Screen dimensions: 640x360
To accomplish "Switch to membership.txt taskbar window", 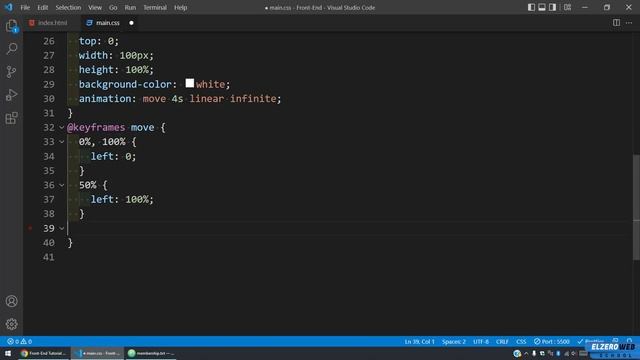I will click(x=151, y=353).
